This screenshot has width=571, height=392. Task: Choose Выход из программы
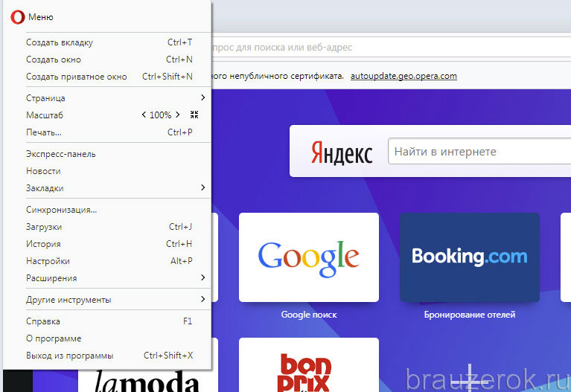(109, 356)
